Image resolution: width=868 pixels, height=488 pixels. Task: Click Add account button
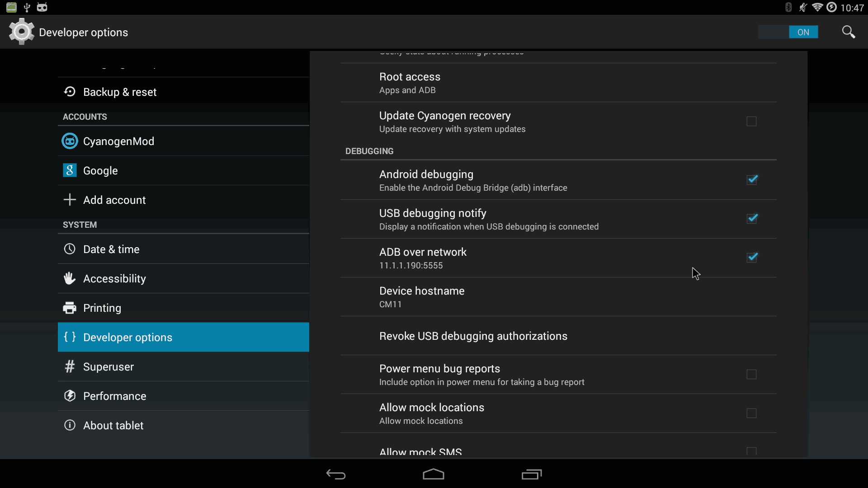(114, 200)
